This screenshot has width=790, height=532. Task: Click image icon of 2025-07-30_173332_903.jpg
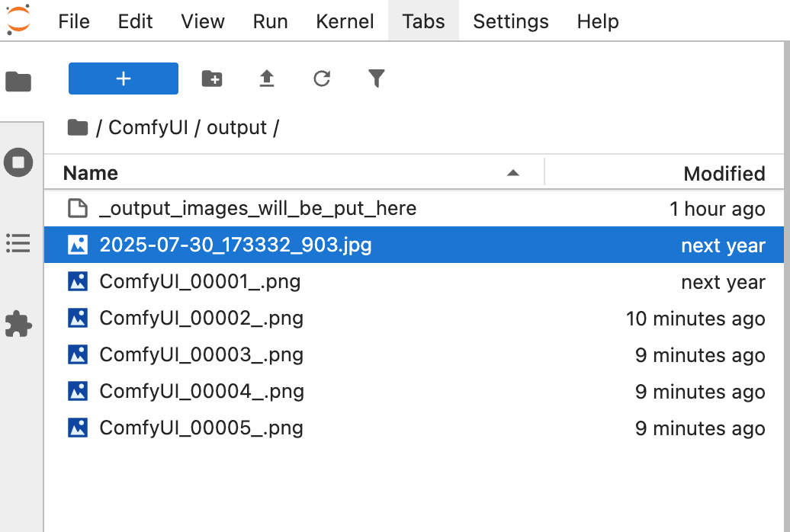(78, 245)
